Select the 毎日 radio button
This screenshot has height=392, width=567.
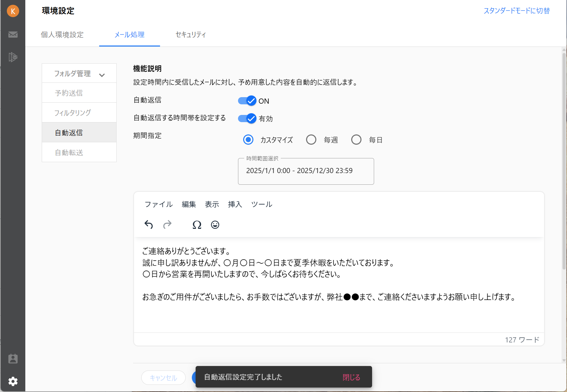click(x=356, y=140)
